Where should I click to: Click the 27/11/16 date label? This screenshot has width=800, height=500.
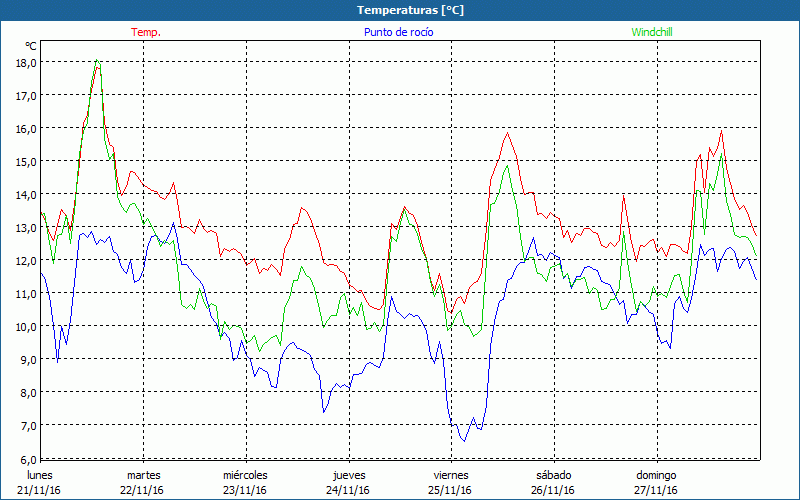656,490
